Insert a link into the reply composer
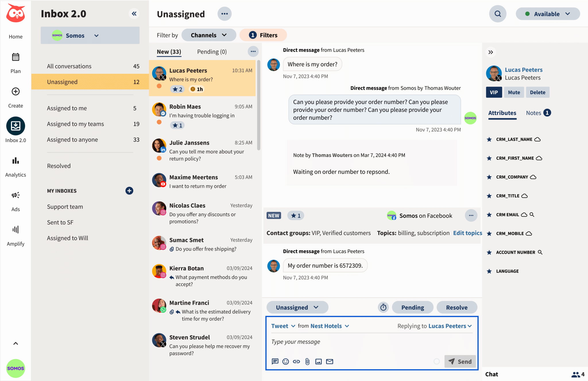This screenshot has height=381, width=588. coord(297,361)
